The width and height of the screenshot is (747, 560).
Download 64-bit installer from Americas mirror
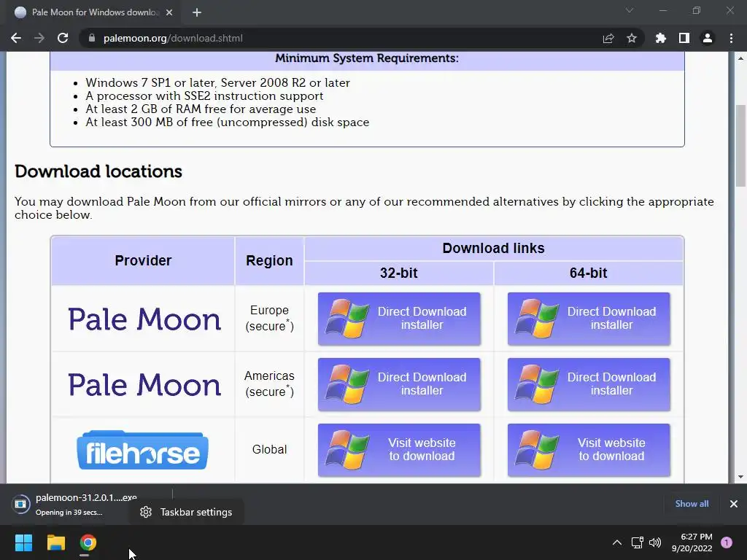pyautogui.click(x=589, y=384)
